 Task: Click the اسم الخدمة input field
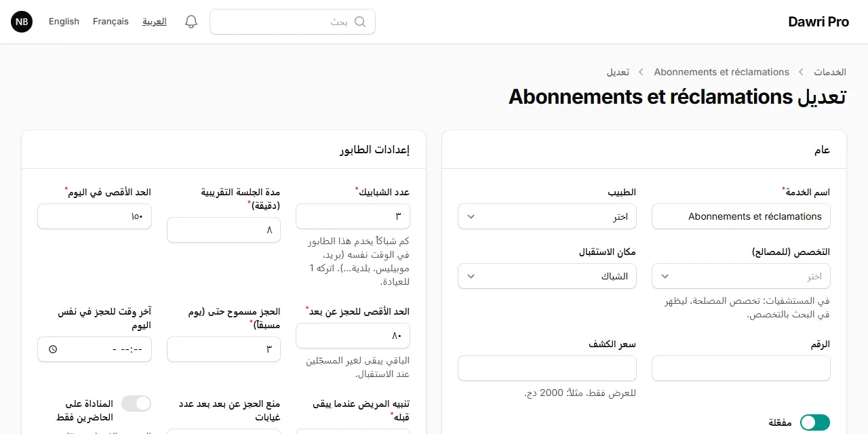click(x=741, y=216)
